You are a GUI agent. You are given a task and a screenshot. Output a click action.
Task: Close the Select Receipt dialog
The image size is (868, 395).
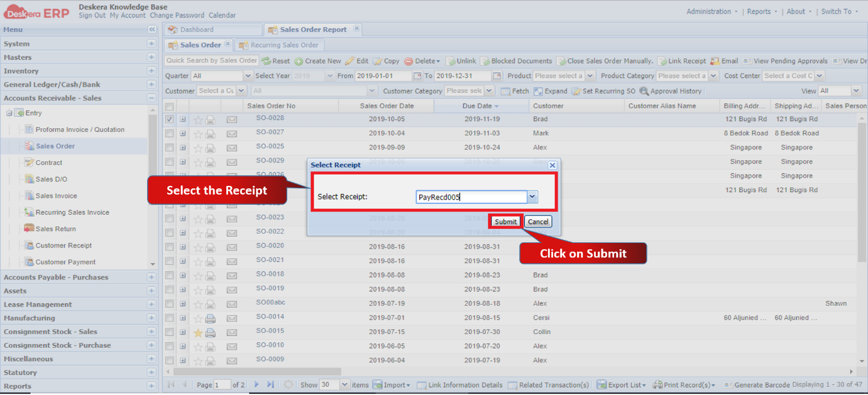pyautogui.click(x=552, y=165)
